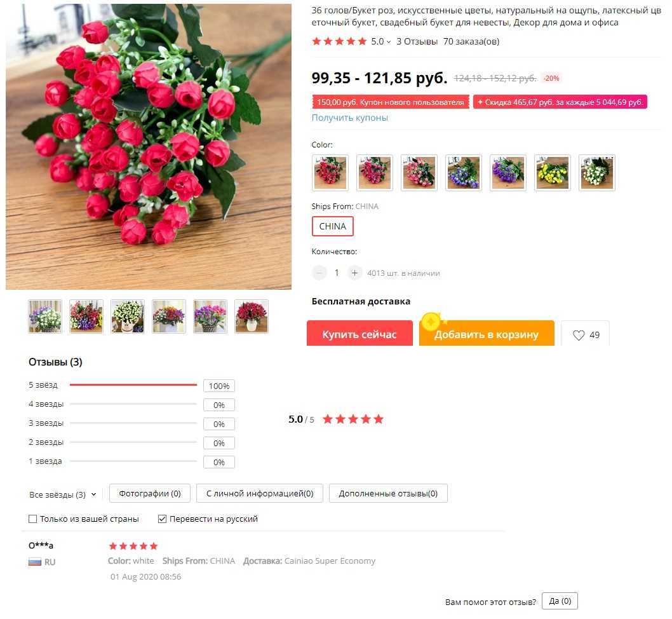Click the 'Купить сейчас' button
The height and width of the screenshot is (619, 672).
click(x=360, y=334)
